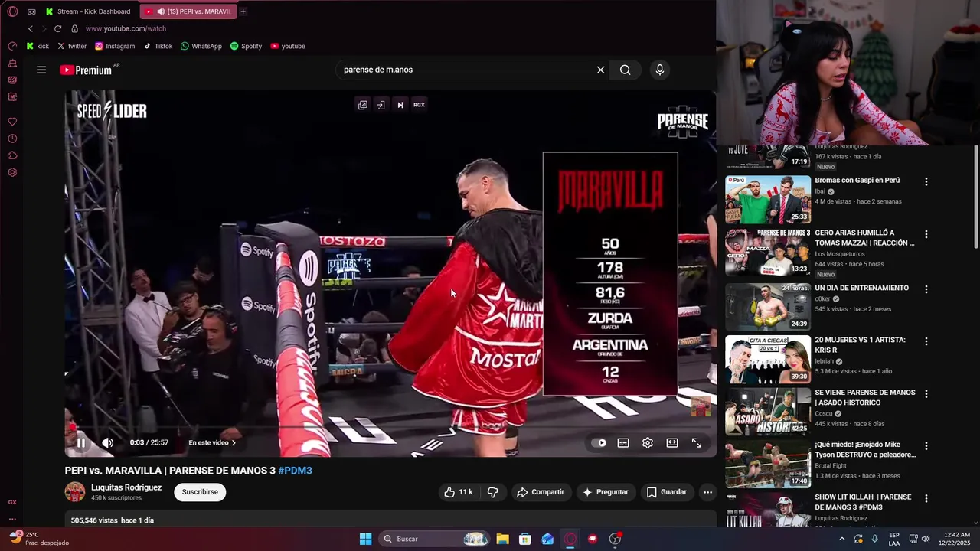The image size is (980, 551).
Task: Save video with Guardar button
Action: coord(666,492)
